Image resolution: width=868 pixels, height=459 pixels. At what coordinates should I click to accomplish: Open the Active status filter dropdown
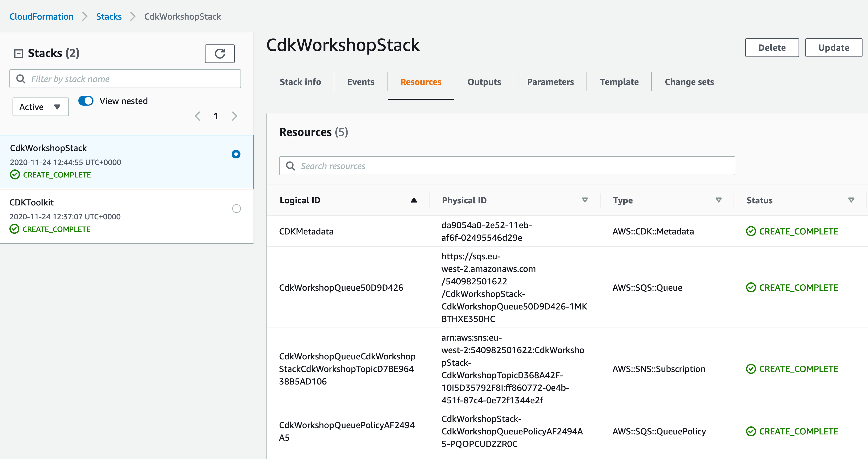click(41, 107)
